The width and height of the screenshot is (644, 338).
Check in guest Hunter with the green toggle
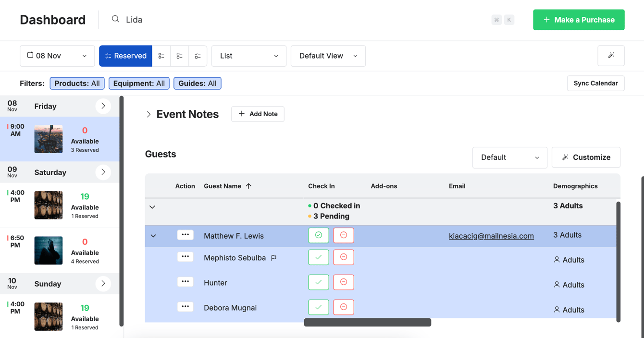tap(319, 282)
